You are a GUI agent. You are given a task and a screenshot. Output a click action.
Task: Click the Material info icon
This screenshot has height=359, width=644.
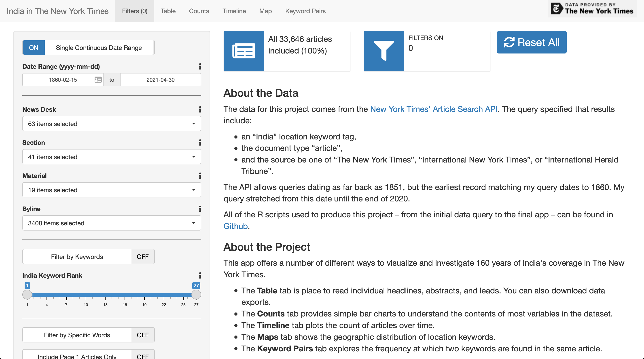pos(200,176)
